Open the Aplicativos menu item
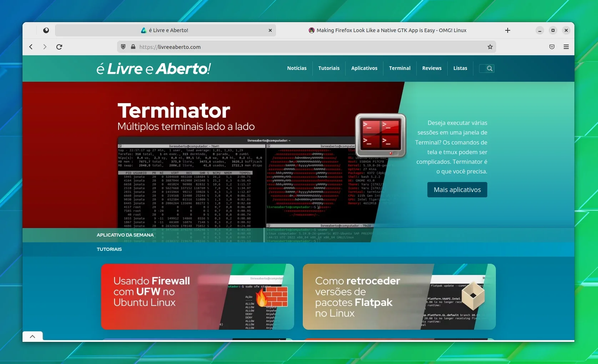Viewport: 598px width, 364px height. 364,68
